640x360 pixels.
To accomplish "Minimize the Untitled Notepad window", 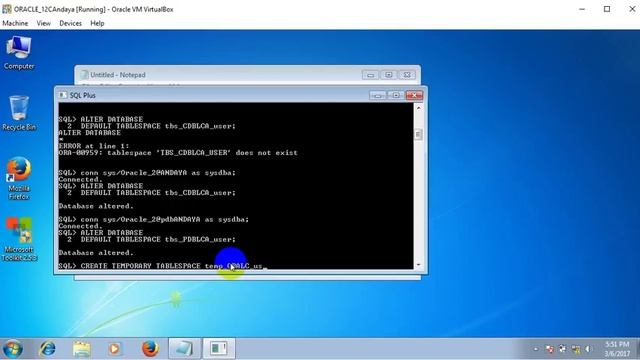I will pos(371,75).
